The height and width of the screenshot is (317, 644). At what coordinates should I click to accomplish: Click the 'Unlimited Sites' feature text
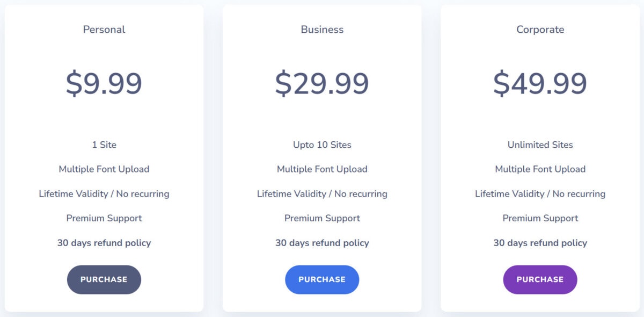(540, 145)
